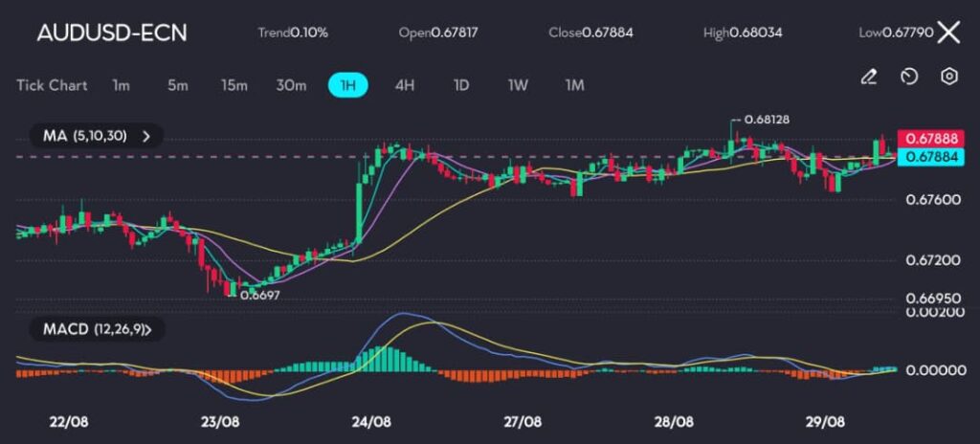Switch to the Tick Chart view
The width and height of the screenshot is (980, 444).
coord(52,85)
